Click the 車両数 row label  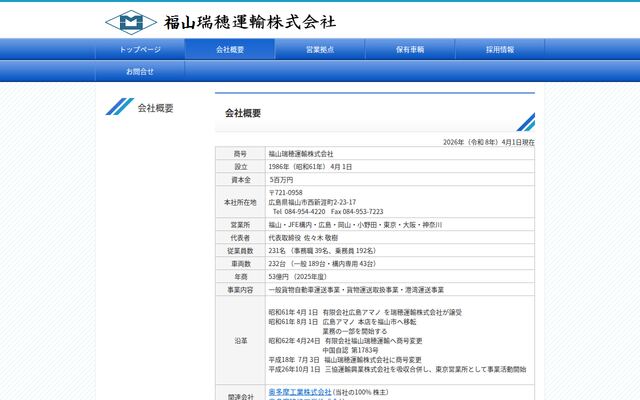point(240,264)
